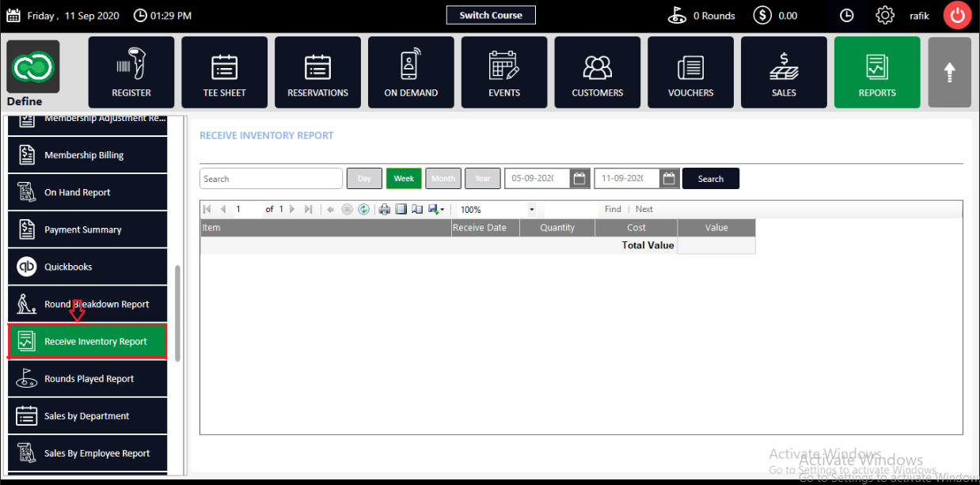Open the Reports module
Viewport: 980px width, 485px height.
click(x=877, y=72)
